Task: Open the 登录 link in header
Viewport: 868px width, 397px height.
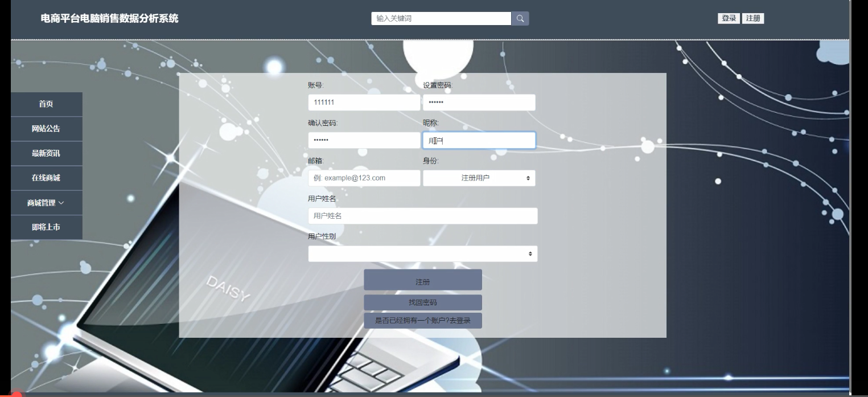Action: 729,18
